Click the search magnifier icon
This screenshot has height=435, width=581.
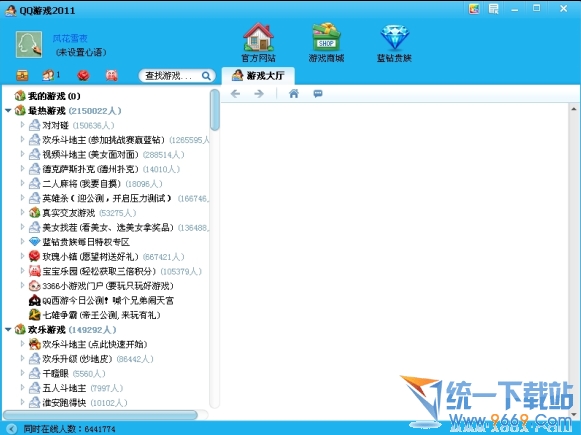click(206, 76)
